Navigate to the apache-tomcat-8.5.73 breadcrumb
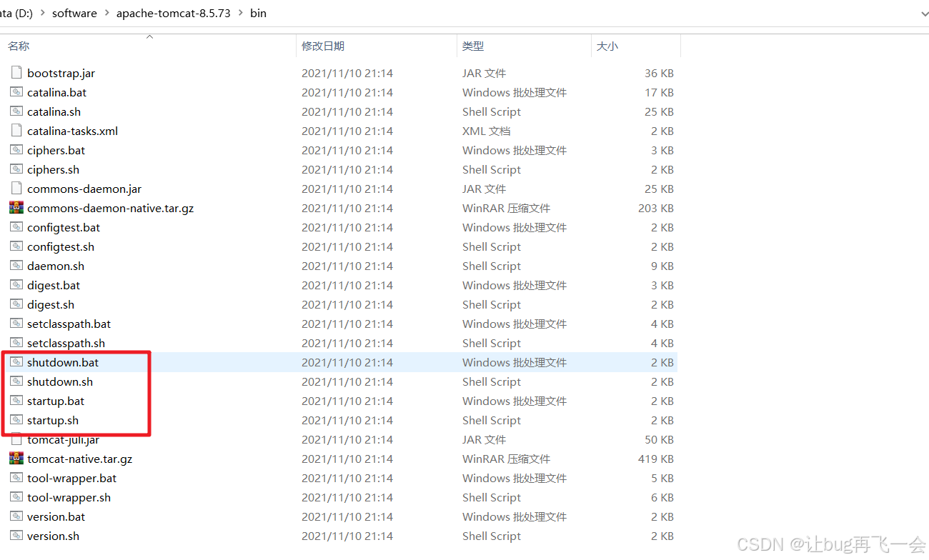This screenshot has height=560, width=929. 174,12
